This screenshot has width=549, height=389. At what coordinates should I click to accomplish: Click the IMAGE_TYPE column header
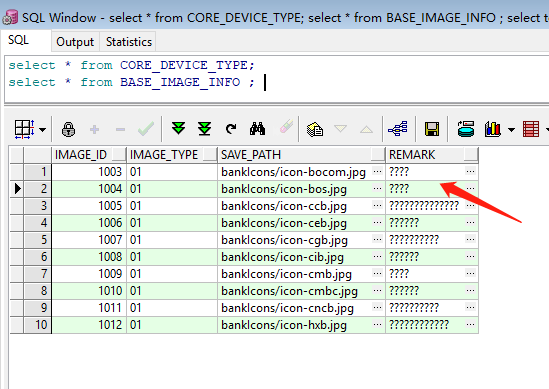[172, 155]
